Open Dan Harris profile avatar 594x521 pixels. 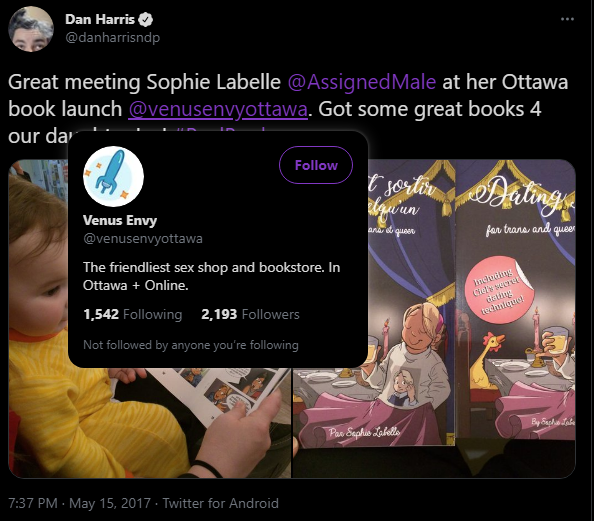click(x=31, y=29)
